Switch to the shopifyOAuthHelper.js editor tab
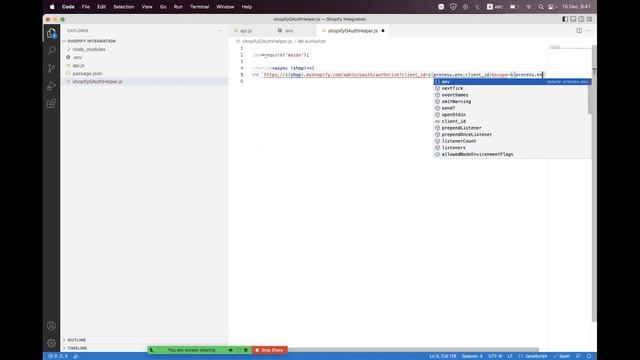Screen dimensions: 640x360 click(353, 31)
